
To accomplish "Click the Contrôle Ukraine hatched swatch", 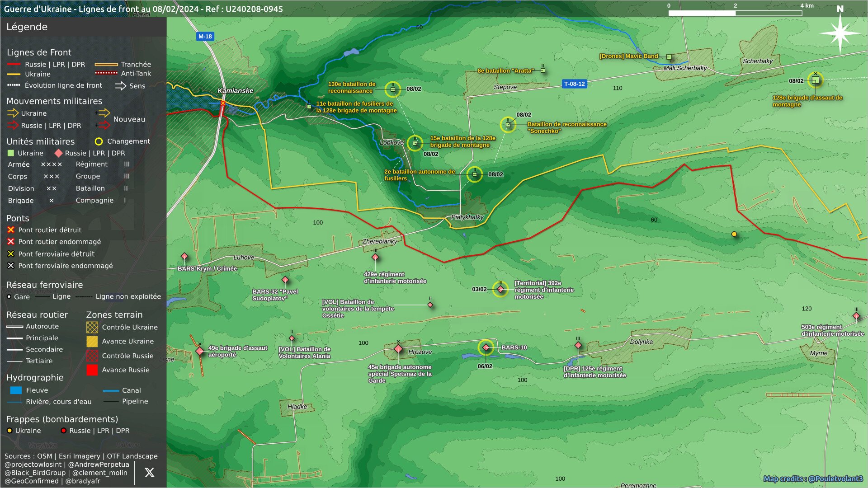I will (92, 327).
